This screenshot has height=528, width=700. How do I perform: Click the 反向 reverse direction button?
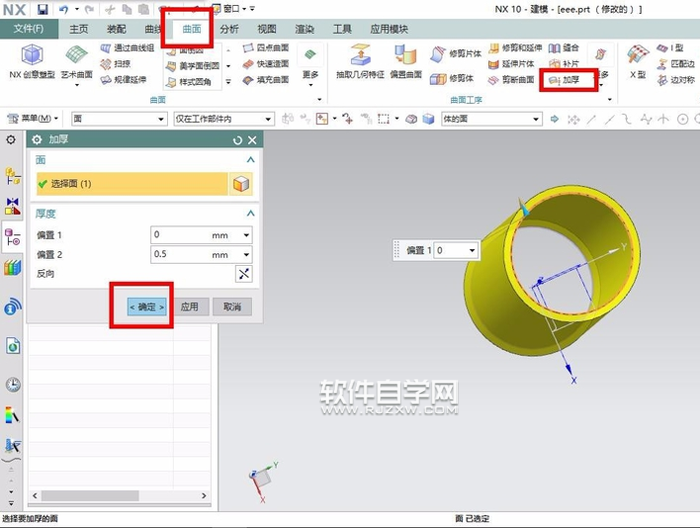(x=243, y=274)
